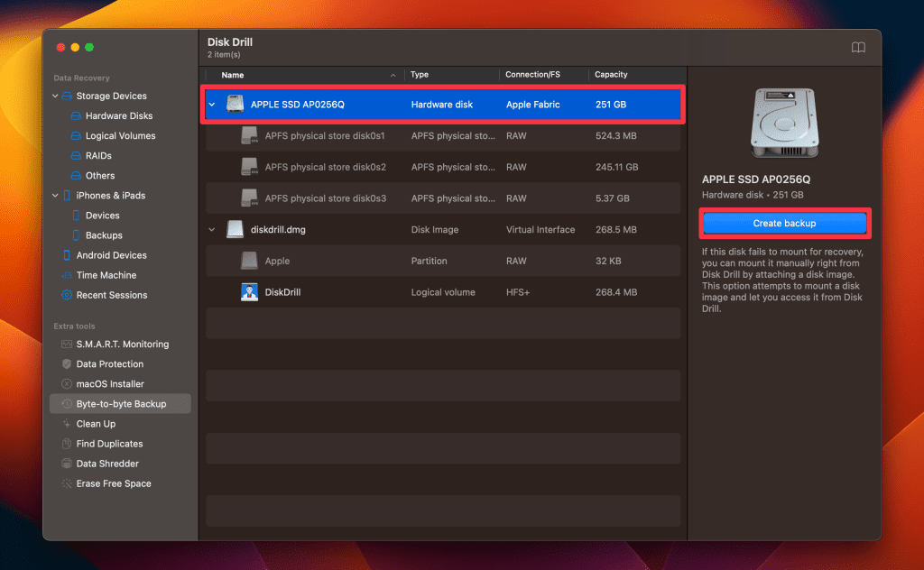Open Logical Volumes in sidebar
Viewport: 924px width, 570px height.
coord(120,136)
